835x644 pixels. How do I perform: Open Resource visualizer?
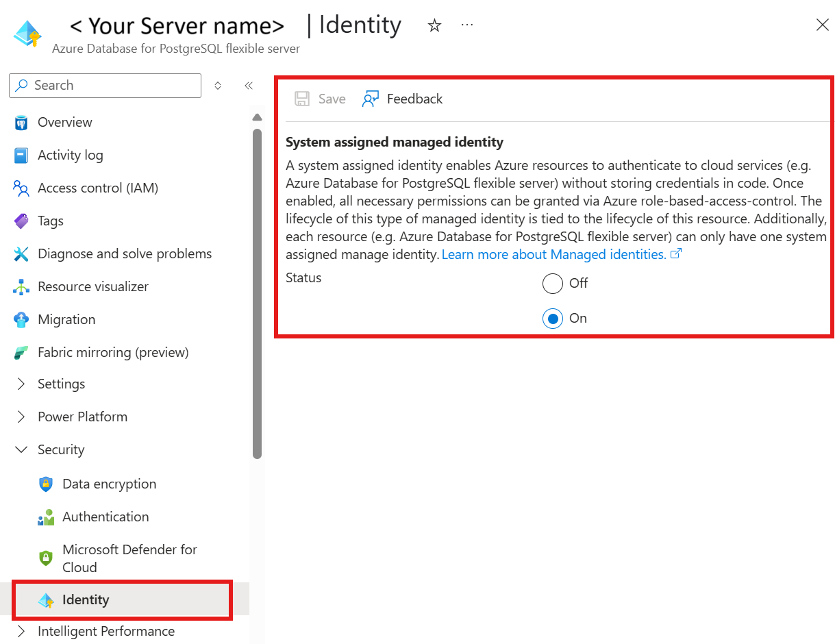coord(93,286)
